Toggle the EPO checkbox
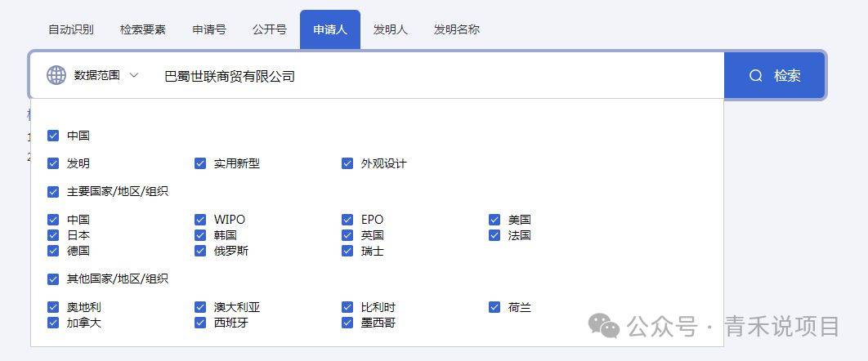Screen dimensions: 868x361 (347, 220)
